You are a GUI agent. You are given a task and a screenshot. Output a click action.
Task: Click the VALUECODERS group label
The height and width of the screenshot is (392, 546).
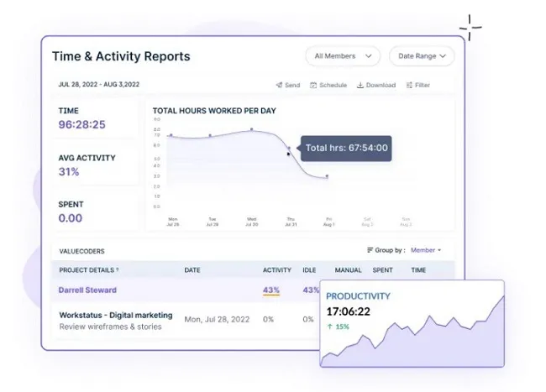(x=81, y=251)
